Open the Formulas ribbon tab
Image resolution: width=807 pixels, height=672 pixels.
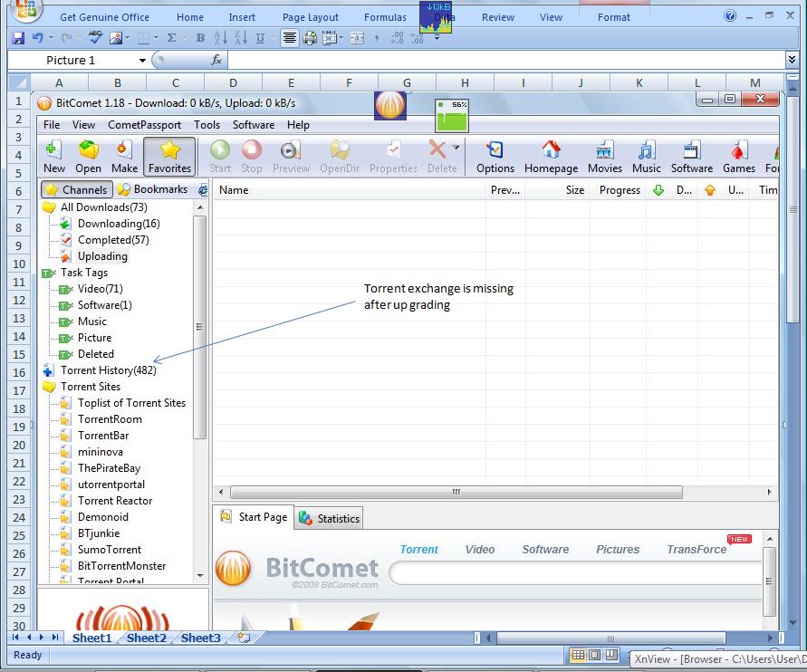point(385,17)
